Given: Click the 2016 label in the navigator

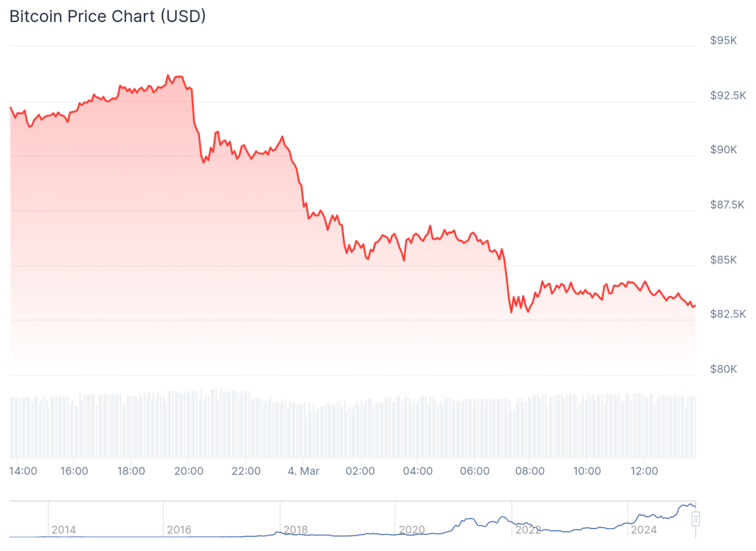Looking at the screenshot, I should (179, 530).
